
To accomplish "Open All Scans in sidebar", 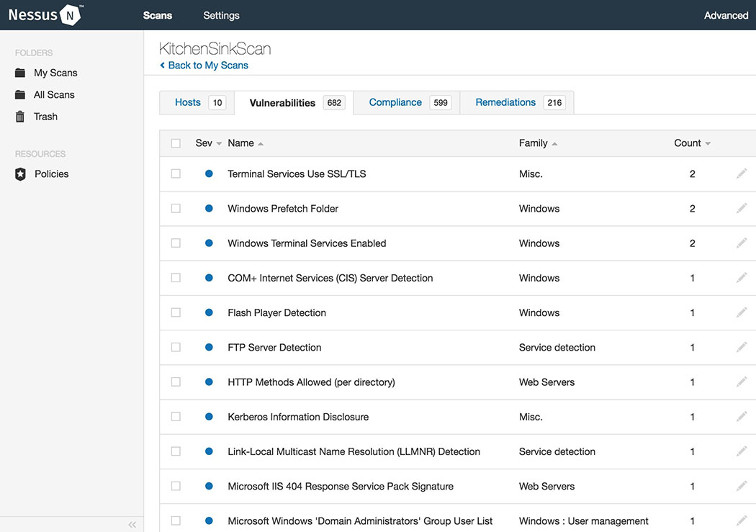I will point(54,94).
